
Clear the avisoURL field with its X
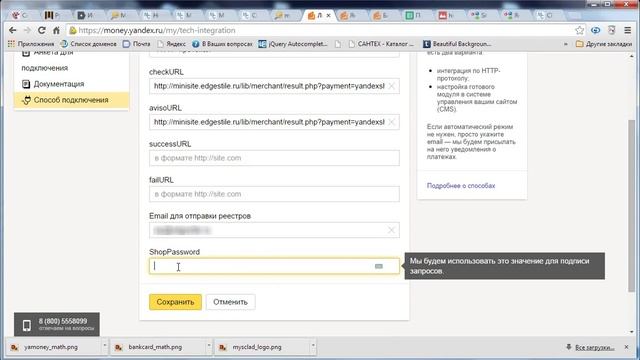pyautogui.click(x=391, y=122)
